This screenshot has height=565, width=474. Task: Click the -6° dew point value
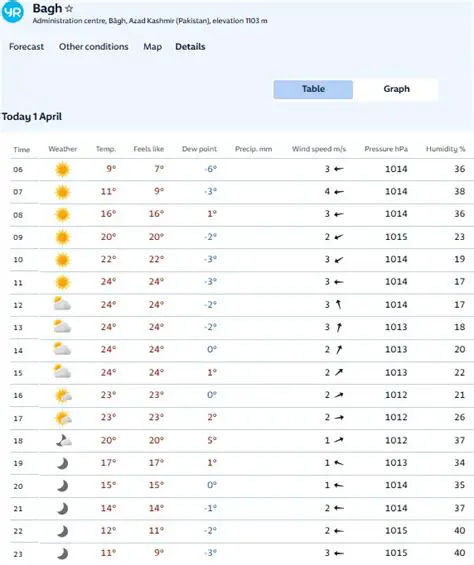pyautogui.click(x=211, y=168)
